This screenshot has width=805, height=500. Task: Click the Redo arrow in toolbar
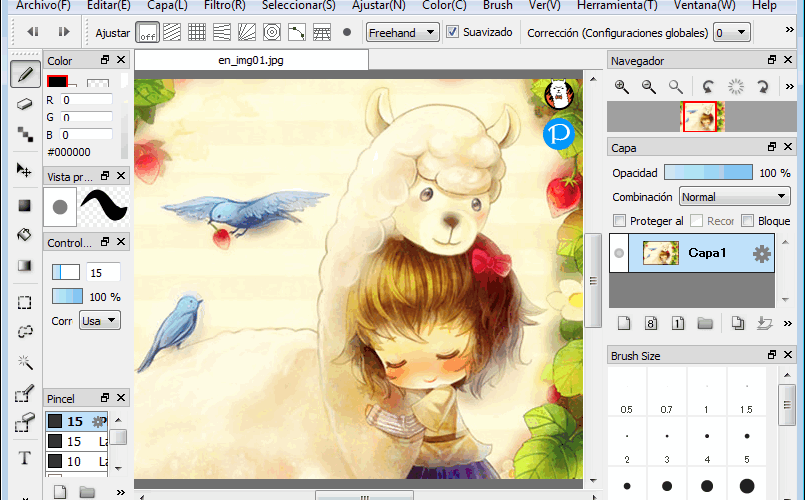pyautogui.click(x=64, y=32)
